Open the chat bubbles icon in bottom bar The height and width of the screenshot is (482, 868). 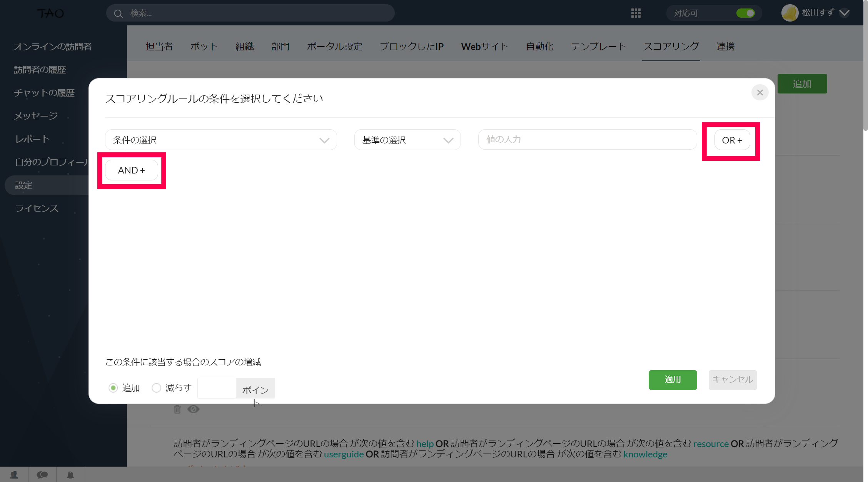tap(42, 475)
